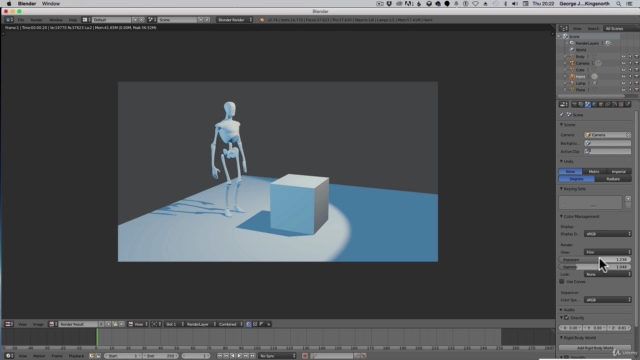Click the record auto-keyframe button in timeline
640x360 pixels.
tap(304, 356)
